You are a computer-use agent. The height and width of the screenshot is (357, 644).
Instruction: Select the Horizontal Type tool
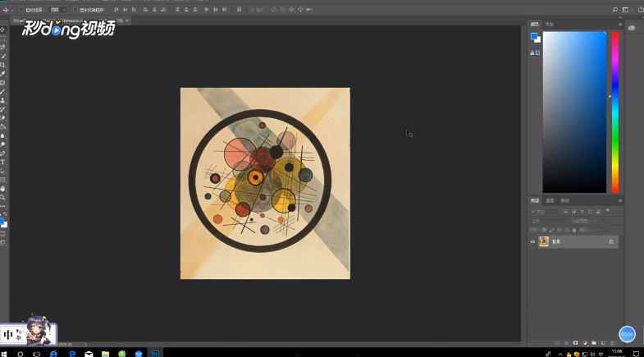pyautogui.click(x=3, y=162)
